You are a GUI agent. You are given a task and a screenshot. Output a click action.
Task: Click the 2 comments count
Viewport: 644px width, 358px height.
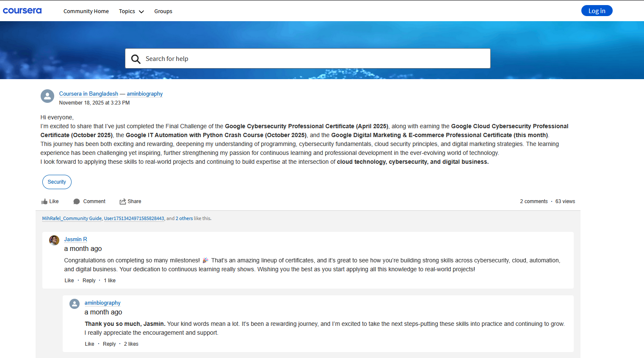point(534,201)
